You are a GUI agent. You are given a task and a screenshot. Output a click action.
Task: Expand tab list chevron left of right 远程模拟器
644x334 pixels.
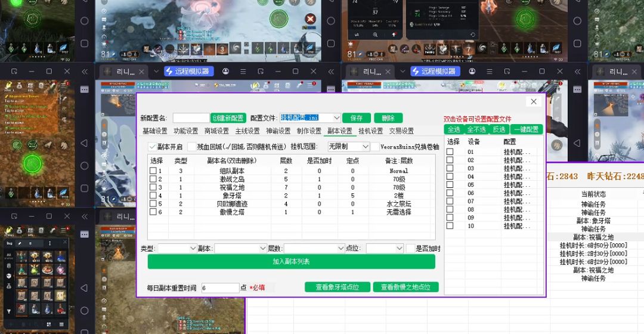click(x=402, y=72)
